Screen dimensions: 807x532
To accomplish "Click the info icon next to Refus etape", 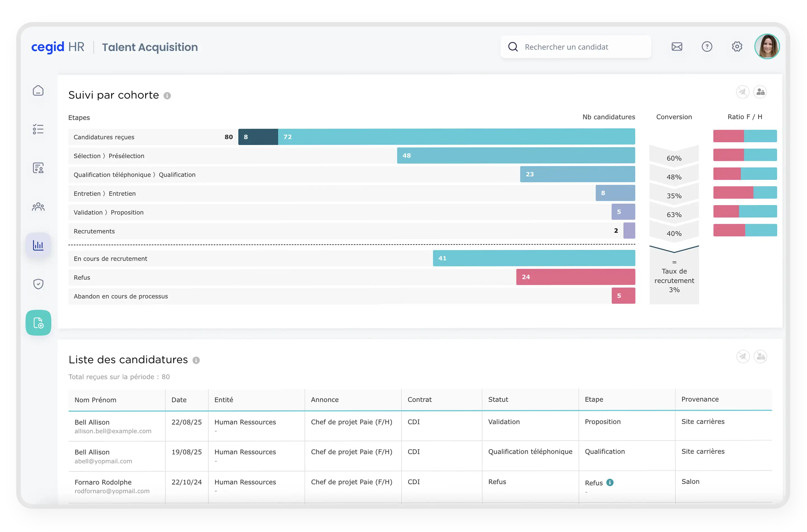I will 610,482.
